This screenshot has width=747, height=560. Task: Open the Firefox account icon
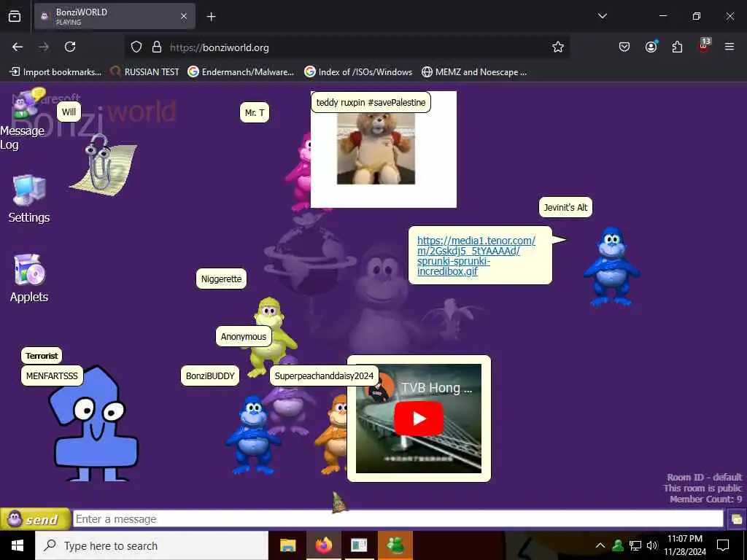651,47
